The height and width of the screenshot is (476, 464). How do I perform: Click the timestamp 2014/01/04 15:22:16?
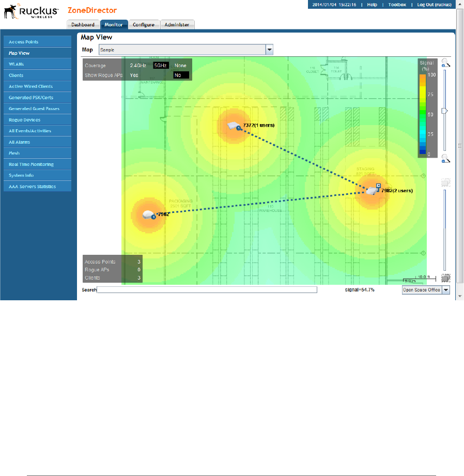pos(334,5)
